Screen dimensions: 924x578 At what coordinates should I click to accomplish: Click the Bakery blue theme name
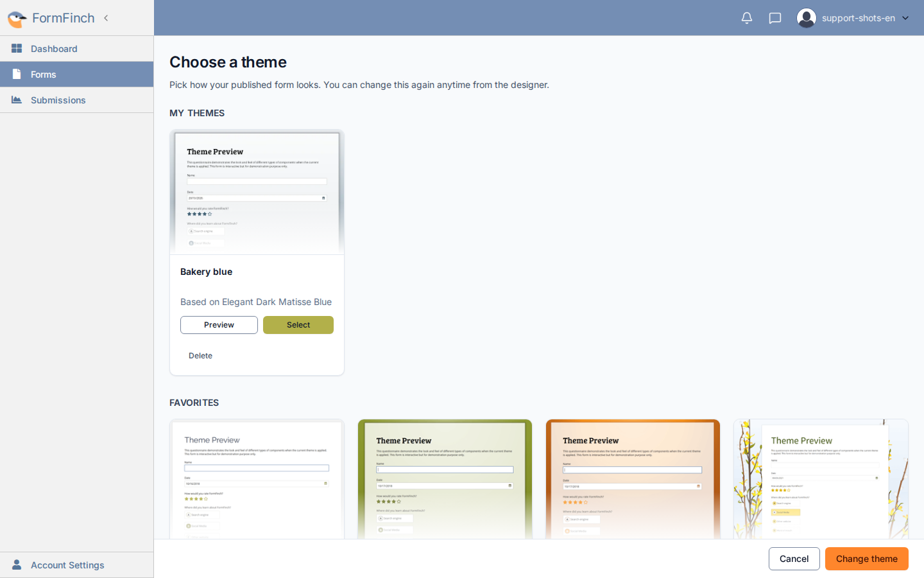tap(206, 272)
